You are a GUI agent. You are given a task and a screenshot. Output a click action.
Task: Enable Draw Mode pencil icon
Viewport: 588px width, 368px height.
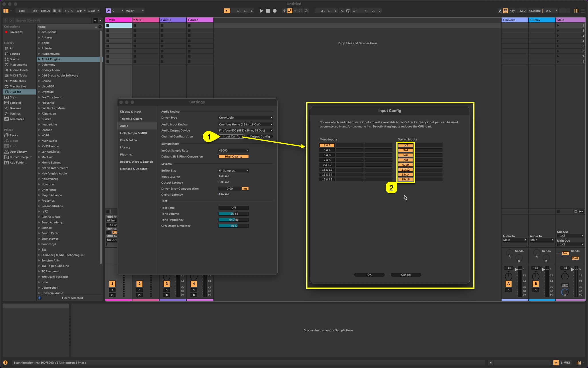tap(500, 11)
